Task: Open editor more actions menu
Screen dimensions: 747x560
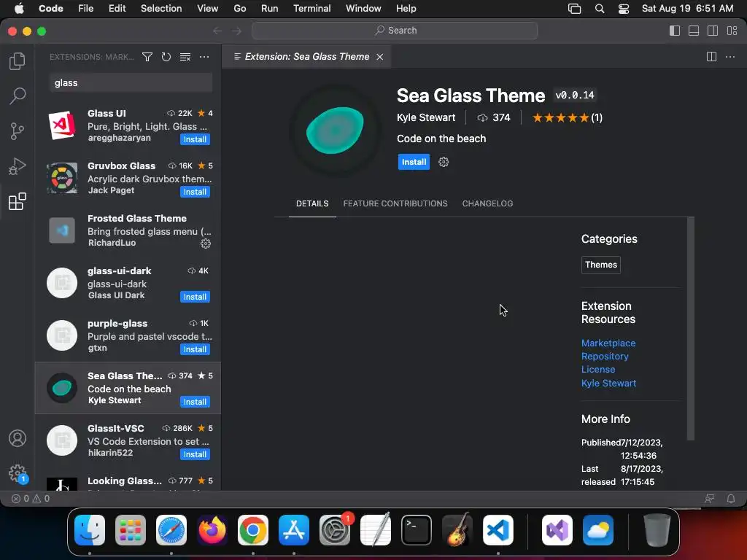Action: pos(729,57)
